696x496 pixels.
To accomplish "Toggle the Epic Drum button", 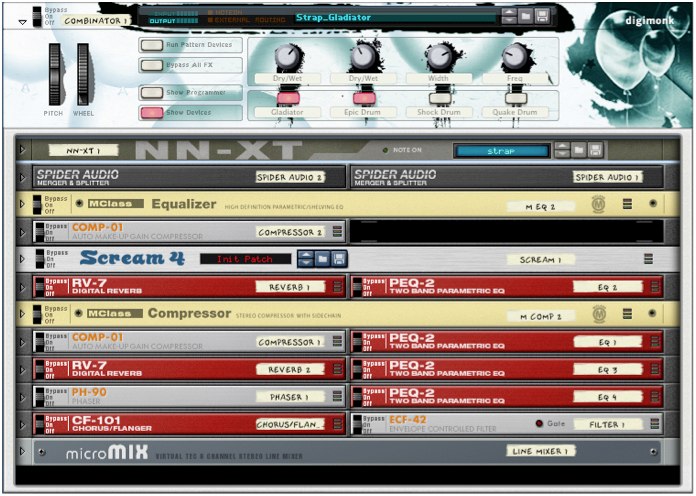I will pyautogui.click(x=364, y=98).
